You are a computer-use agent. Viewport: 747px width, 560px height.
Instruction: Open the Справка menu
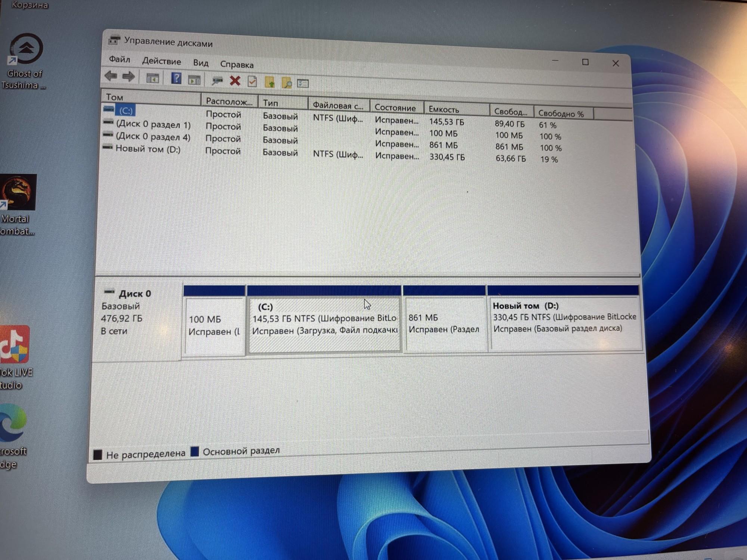pyautogui.click(x=237, y=64)
